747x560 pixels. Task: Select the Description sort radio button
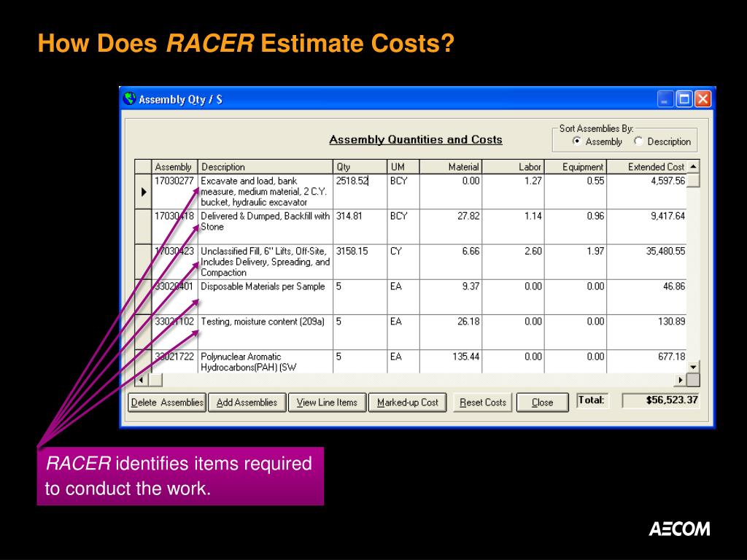638,141
